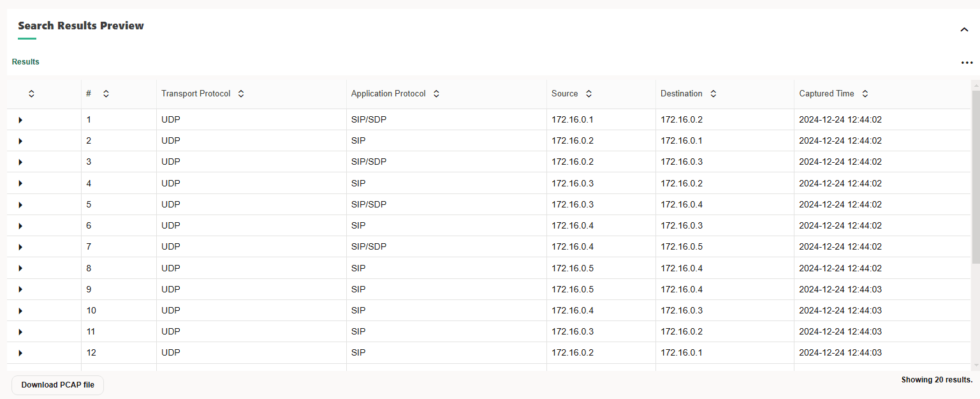Screen dimensions: 980x399
Task: Expand the SIP packet in row 8
Action: tap(20, 267)
